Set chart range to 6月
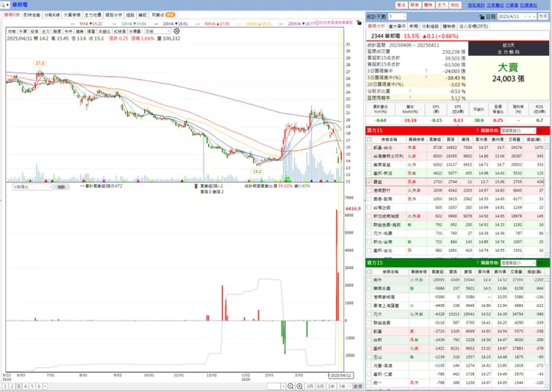Viewport: 552px width, 392px height. pos(320,386)
